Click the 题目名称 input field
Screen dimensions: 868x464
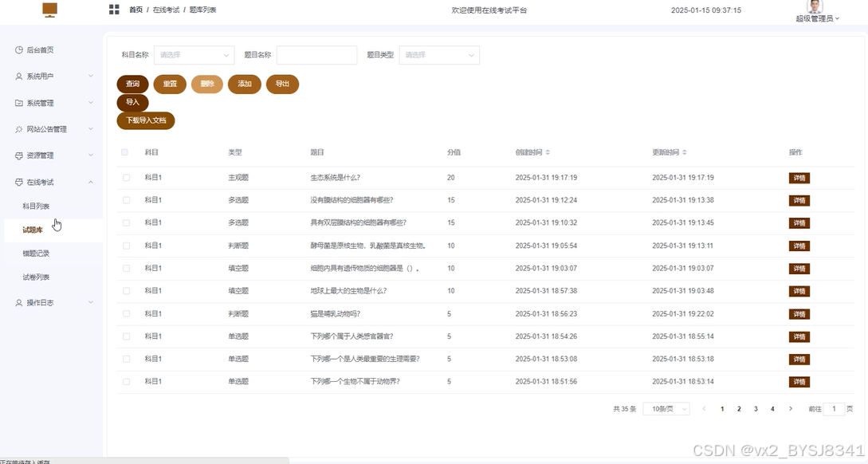(x=316, y=55)
